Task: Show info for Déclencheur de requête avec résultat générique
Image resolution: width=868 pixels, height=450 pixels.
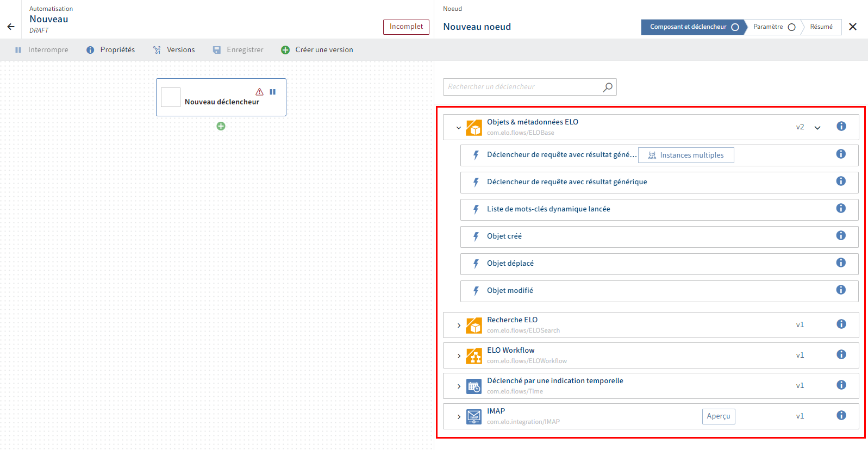Action: coord(841,181)
